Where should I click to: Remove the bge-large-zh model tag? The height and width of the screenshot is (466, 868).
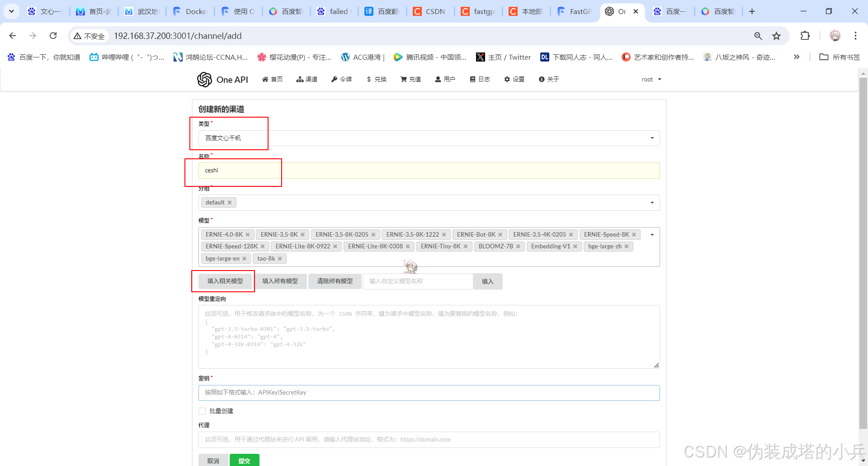coord(627,247)
